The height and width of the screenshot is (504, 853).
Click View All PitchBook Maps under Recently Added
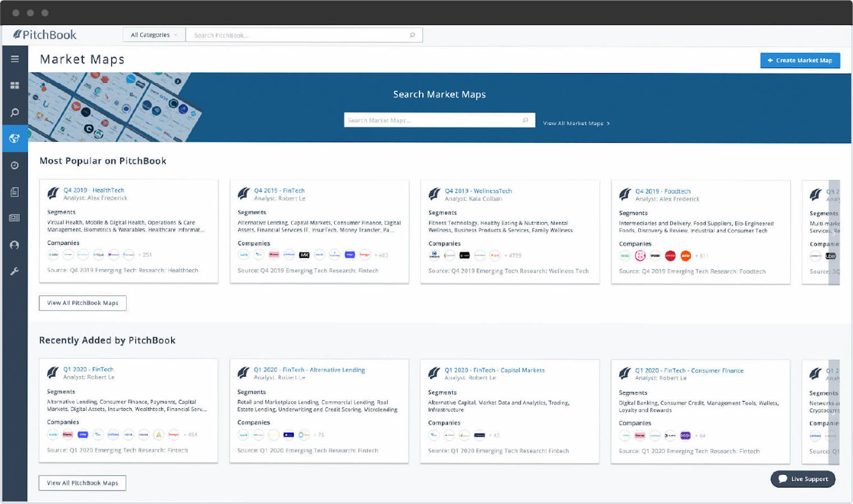point(83,483)
